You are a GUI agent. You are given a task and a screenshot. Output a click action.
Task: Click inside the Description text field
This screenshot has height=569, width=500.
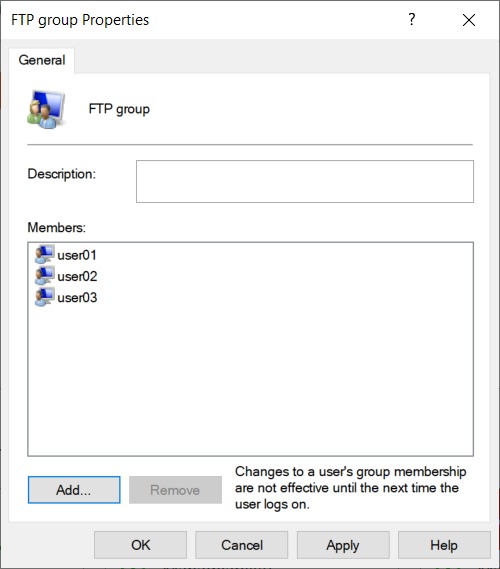click(x=305, y=181)
